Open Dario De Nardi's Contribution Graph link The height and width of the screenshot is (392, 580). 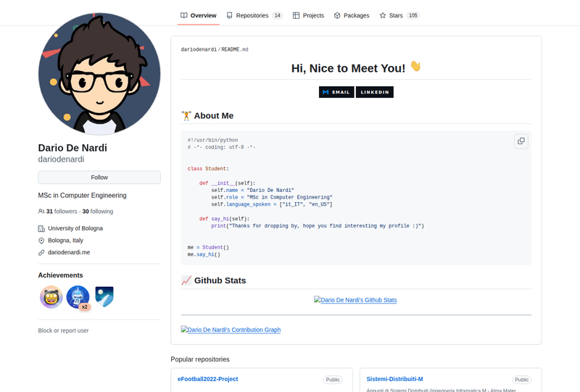[231, 330]
